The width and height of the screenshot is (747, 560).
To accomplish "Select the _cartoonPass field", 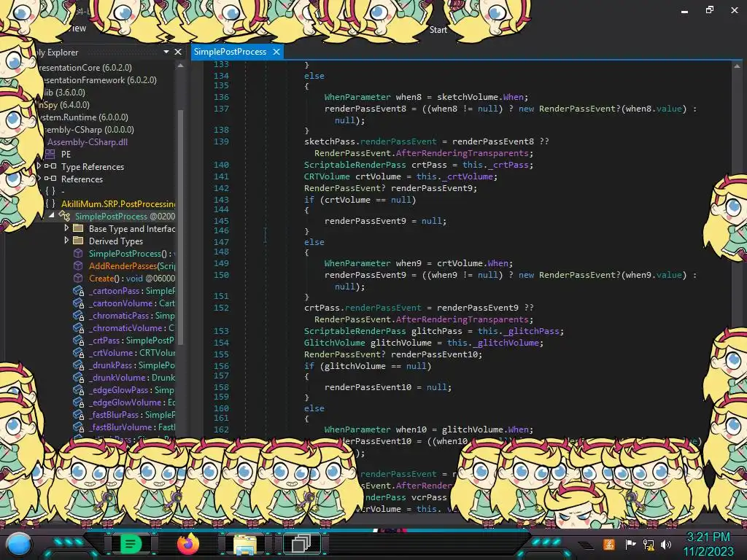I will [132, 291].
